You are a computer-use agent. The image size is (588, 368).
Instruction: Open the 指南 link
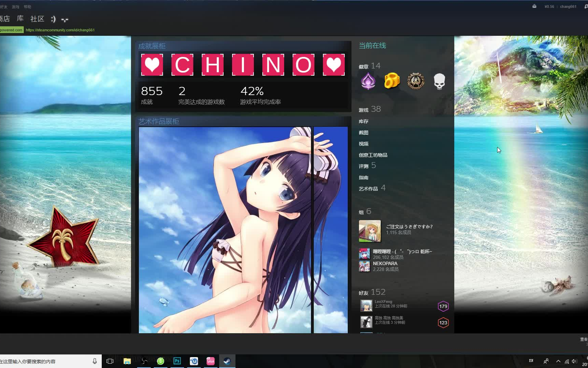(363, 178)
